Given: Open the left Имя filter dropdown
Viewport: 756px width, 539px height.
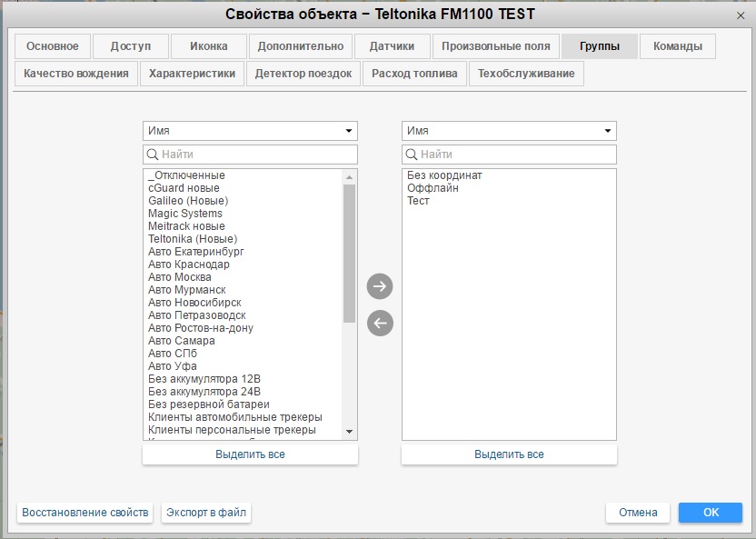Looking at the screenshot, I should pyautogui.click(x=250, y=131).
